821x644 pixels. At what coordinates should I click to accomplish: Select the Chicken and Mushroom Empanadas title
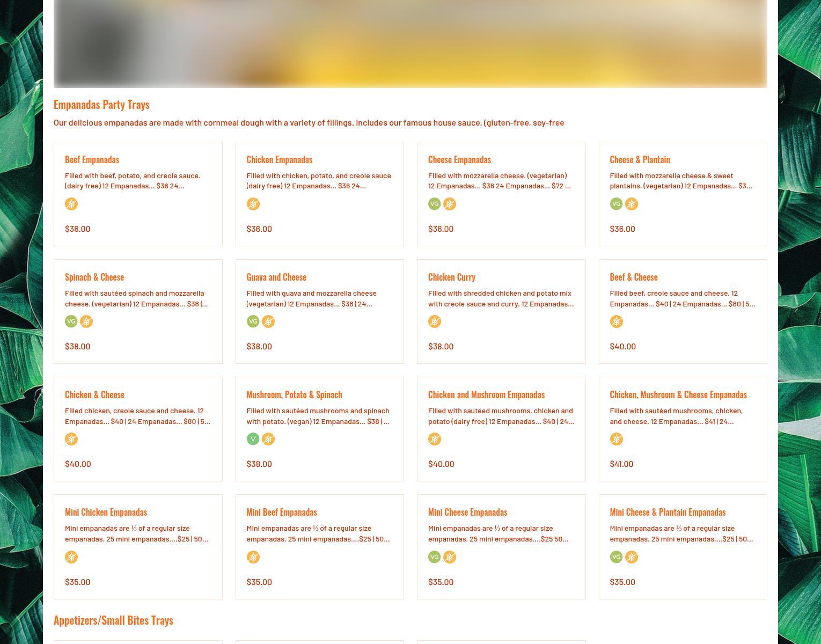click(x=486, y=394)
